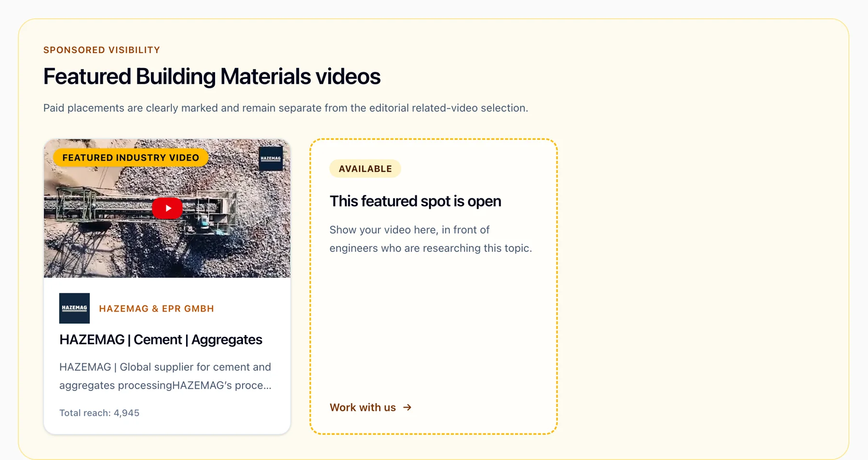
Task: Click the 'HAZEMAG & EPR GMBH' sponsor name
Action: 156,309
